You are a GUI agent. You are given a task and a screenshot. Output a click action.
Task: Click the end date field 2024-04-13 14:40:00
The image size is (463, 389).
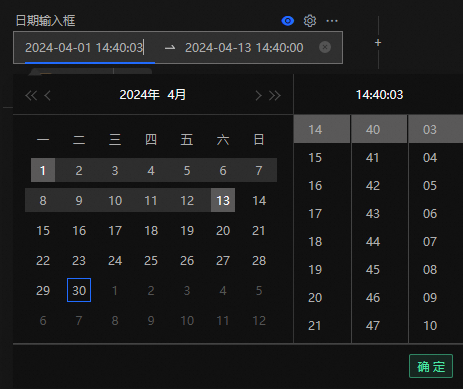tap(244, 48)
